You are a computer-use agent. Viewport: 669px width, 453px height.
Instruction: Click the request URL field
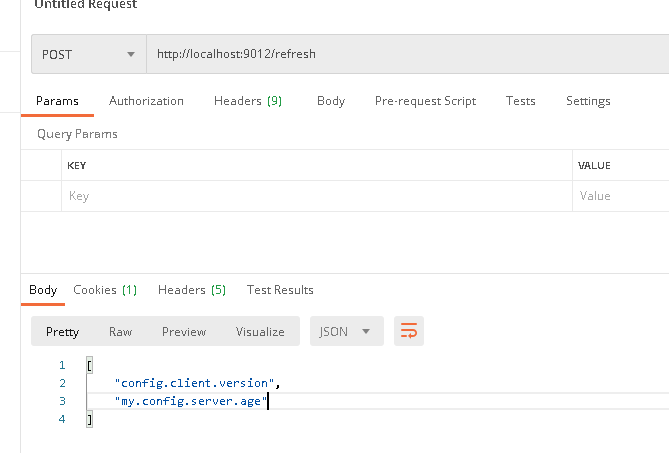(x=407, y=54)
